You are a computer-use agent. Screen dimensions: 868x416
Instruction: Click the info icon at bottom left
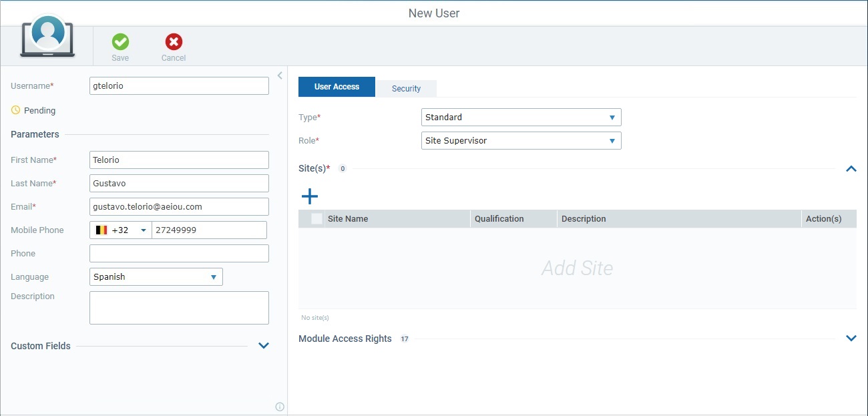click(280, 406)
